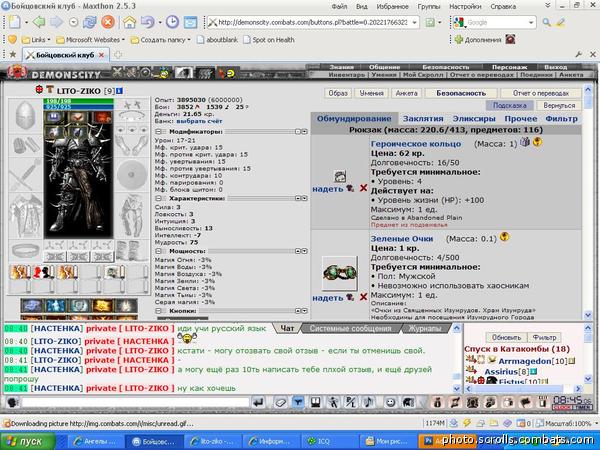Open the Links bookmarks folder dropdown
Image resolution: width=600 pixels, height=450 pixels.
[x=36, y=39]
